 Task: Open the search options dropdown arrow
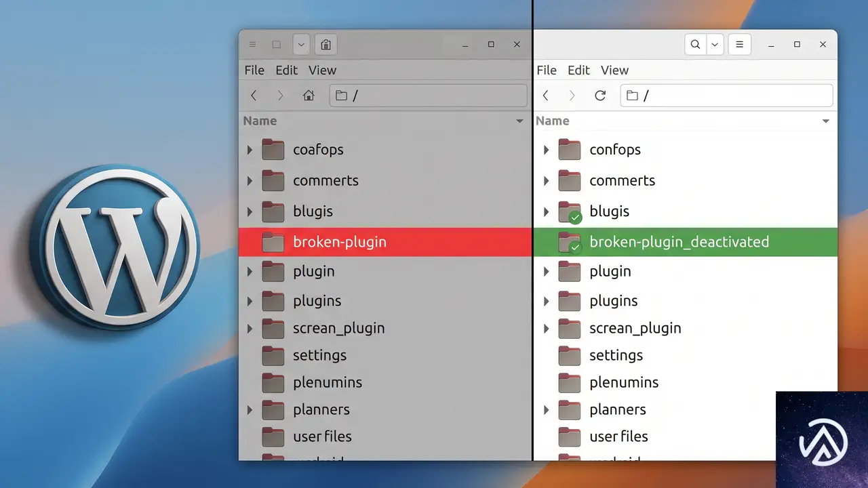coord(714,45)
